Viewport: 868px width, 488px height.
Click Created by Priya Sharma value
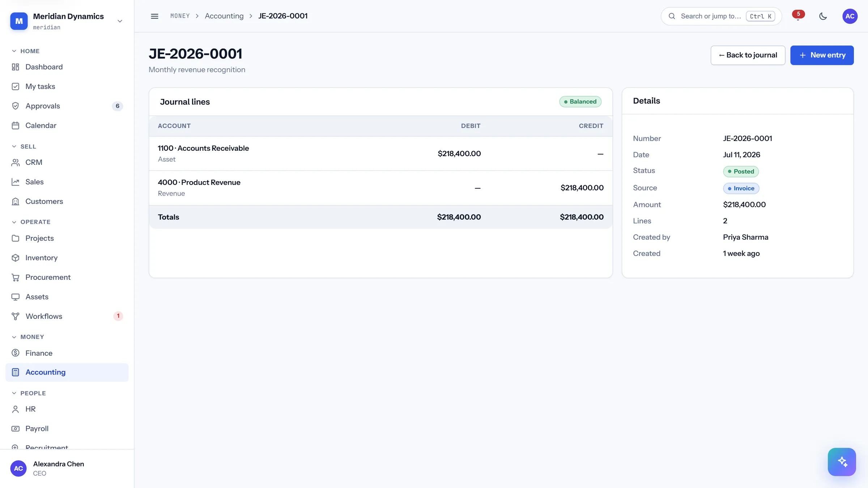point(745,237)
